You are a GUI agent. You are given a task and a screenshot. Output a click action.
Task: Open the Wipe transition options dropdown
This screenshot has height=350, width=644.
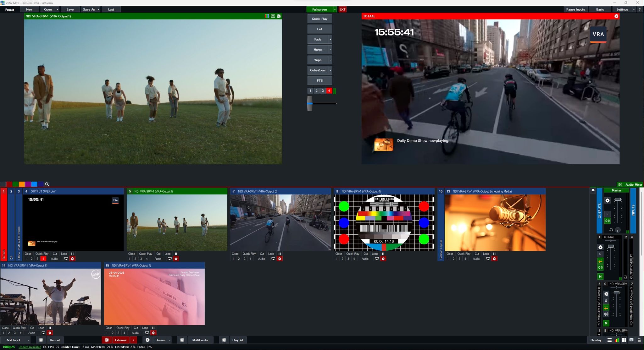coord(330,60)
